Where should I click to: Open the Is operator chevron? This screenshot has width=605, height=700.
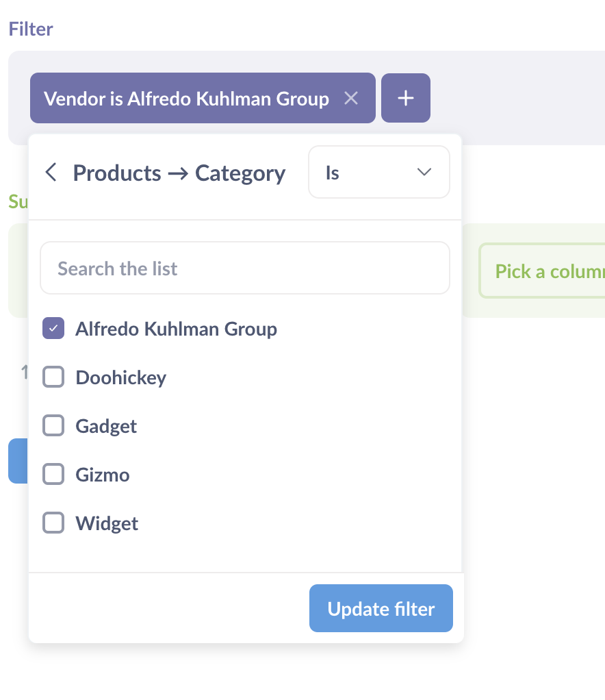[x=423, y=173]
